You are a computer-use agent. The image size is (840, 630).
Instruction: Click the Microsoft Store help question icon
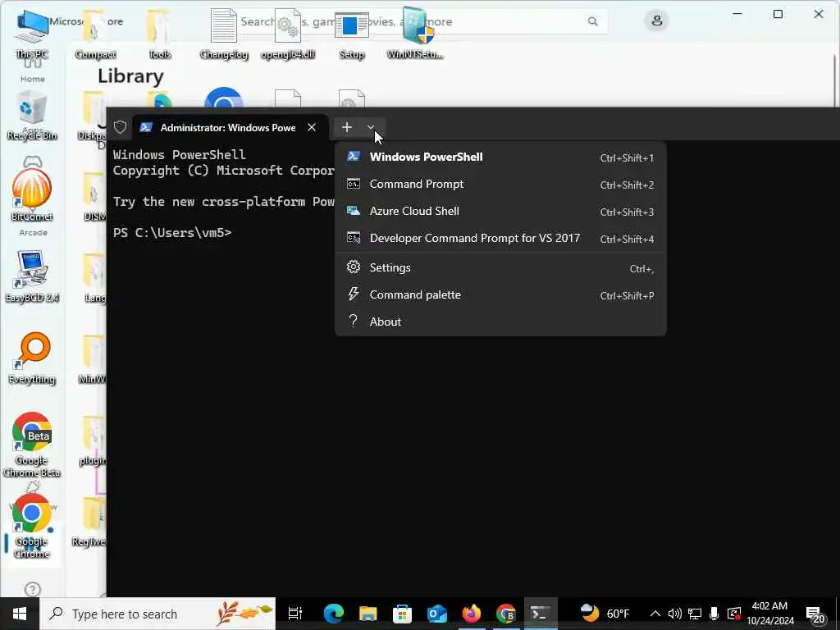click(x=33, y=589)
